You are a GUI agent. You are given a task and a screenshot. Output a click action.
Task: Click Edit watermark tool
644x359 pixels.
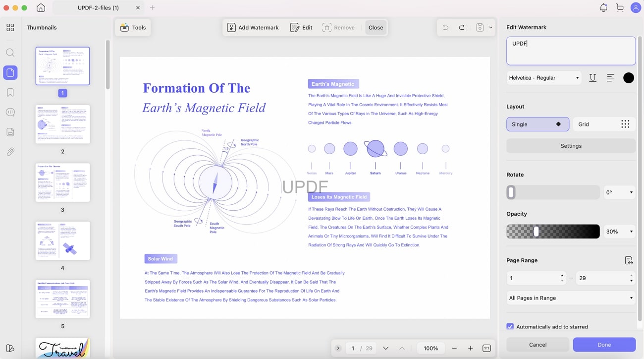(x=301, y=27)
